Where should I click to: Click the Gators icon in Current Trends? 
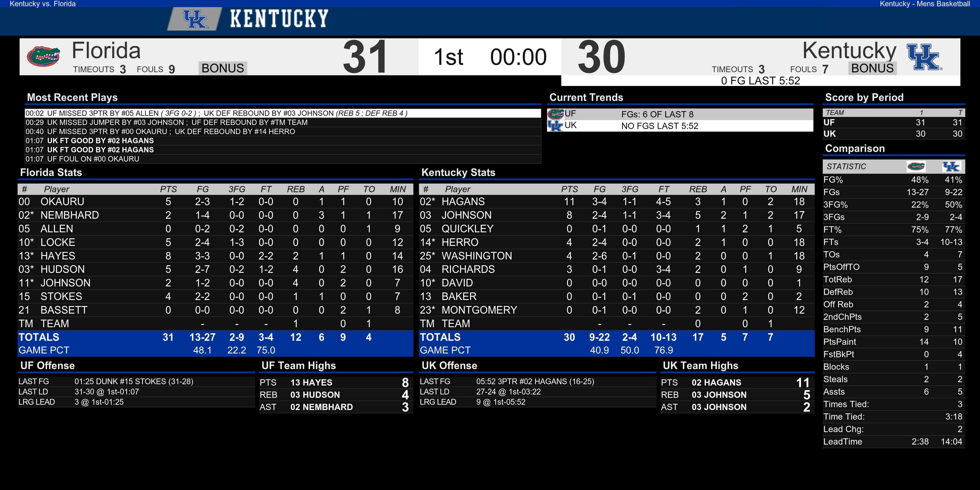tap(555, 114)
